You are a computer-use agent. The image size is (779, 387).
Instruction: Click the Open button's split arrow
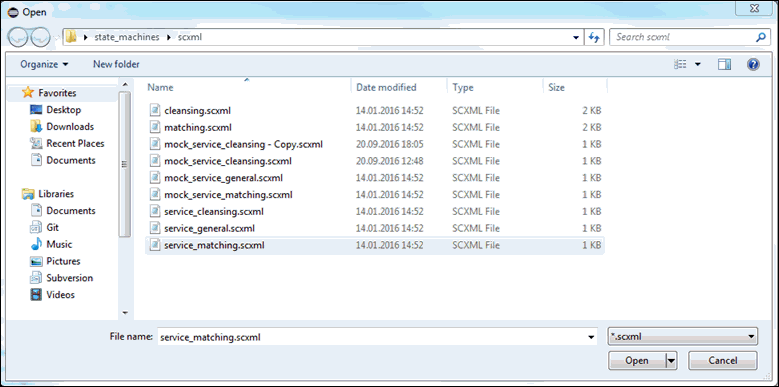[672, 361]
